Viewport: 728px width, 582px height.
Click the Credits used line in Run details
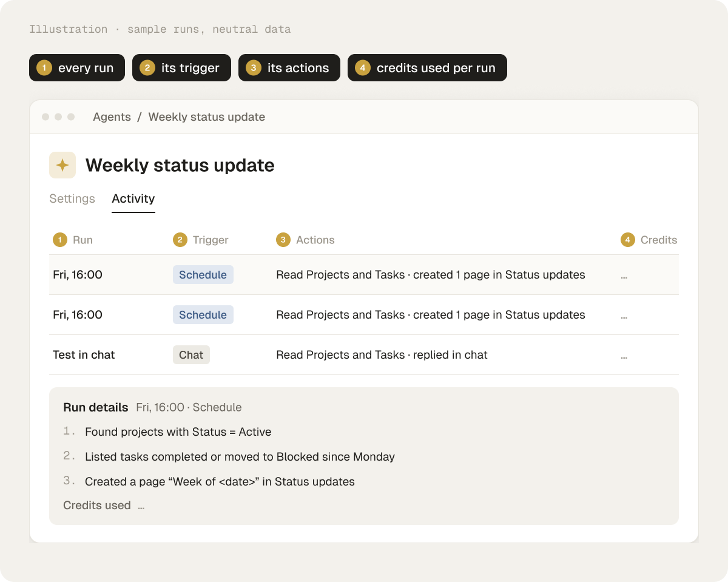tap(104, 506)
